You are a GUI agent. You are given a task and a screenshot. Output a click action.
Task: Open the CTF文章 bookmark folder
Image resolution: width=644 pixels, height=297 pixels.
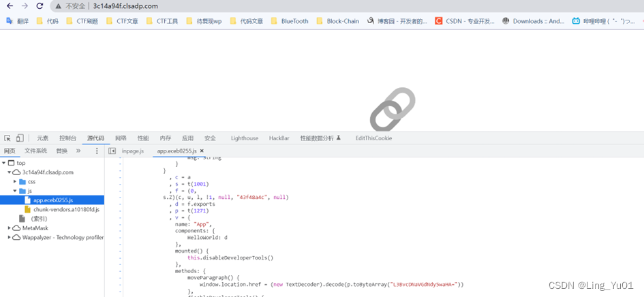pyautogui.click(x=122, y=21)
